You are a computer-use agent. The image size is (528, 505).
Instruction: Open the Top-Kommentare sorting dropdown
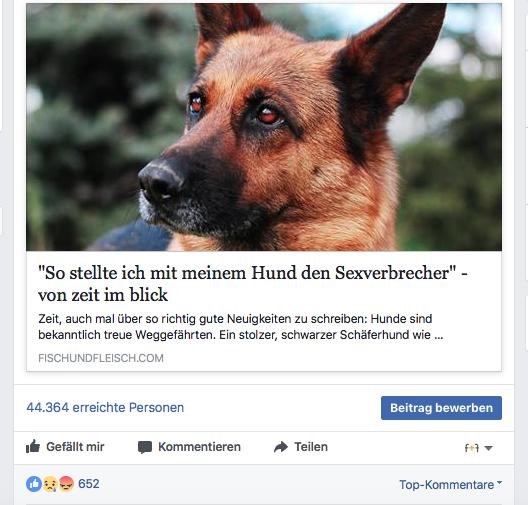click(451, 485)
